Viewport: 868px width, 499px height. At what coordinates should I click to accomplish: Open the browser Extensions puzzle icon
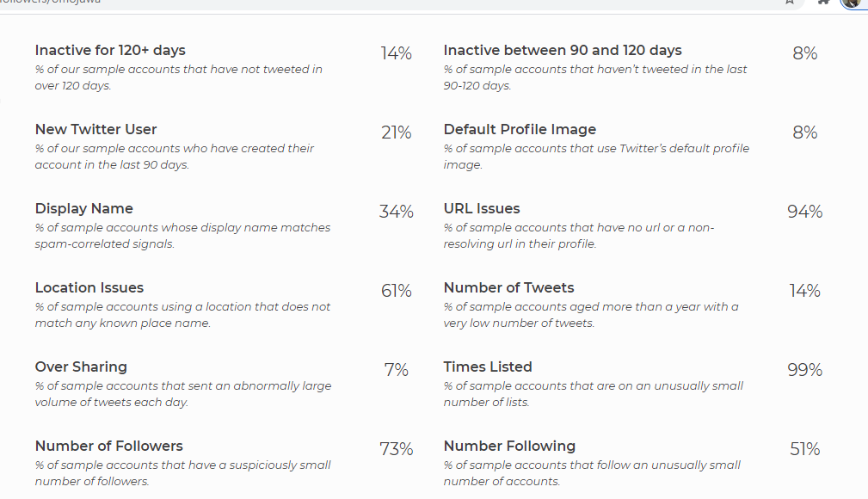tap(823, 2)
